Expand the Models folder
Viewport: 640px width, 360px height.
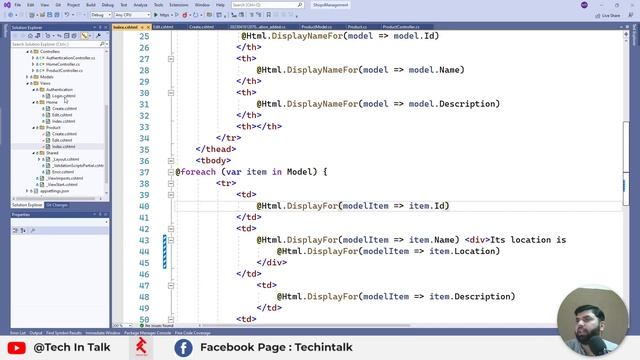pyautogui.click(x=27, y=77)
